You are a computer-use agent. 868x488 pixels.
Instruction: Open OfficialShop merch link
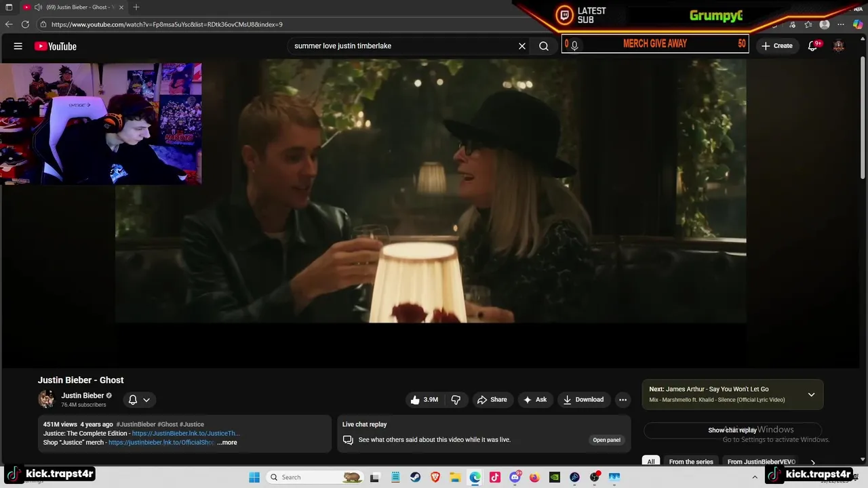pos(161,443)
